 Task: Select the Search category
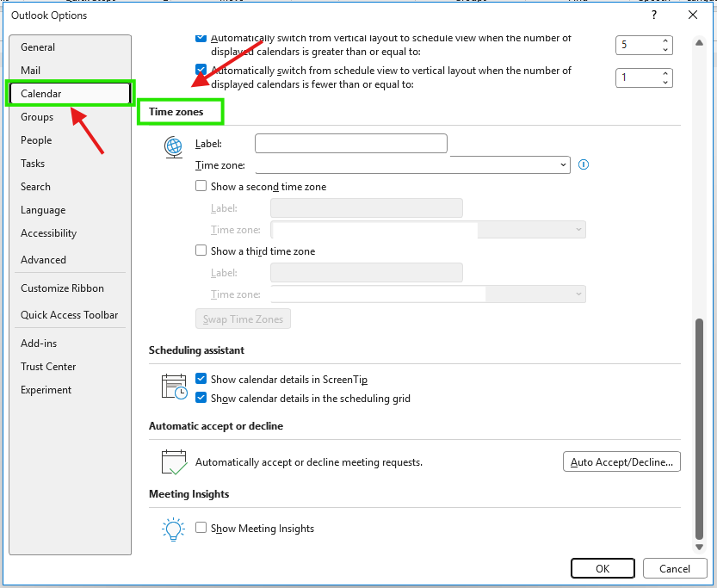[70, 187]
